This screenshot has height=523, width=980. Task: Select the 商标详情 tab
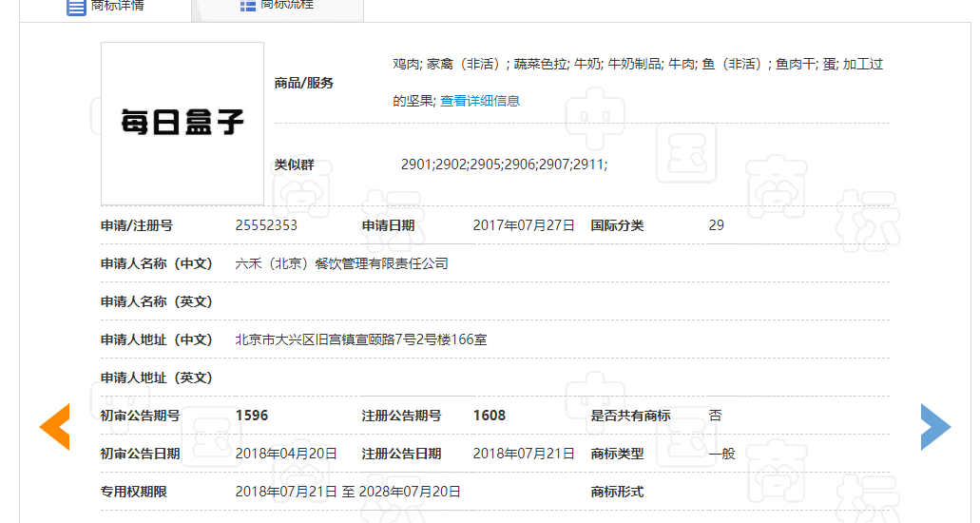(118, 6)
